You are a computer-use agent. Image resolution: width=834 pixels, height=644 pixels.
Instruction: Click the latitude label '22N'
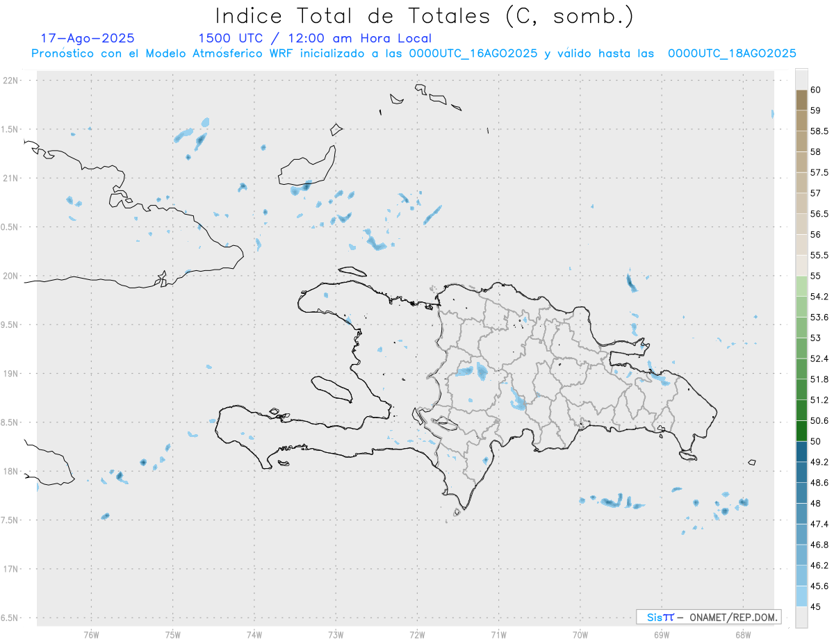pyautogui.click(x=12, y=81)
